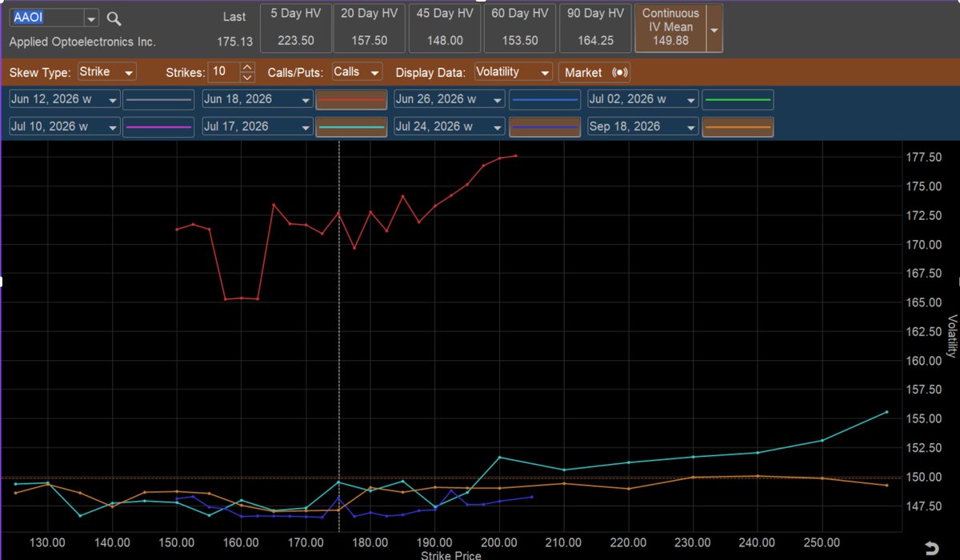Click the cyan line swatch for Jul 17
960x560 pixels.
pyautogui.click(x=352, y=126)
